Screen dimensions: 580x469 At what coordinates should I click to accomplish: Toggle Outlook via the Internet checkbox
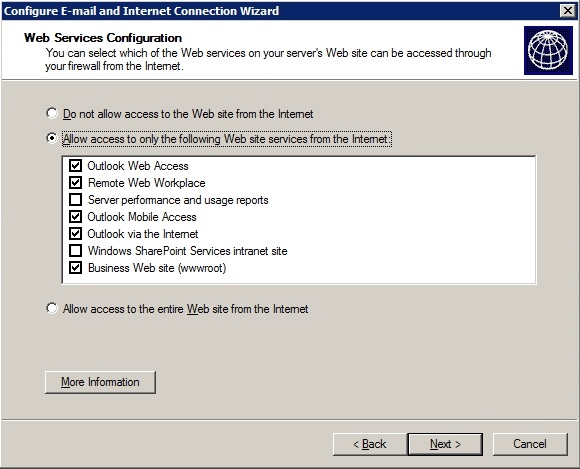tap(75, 233)
